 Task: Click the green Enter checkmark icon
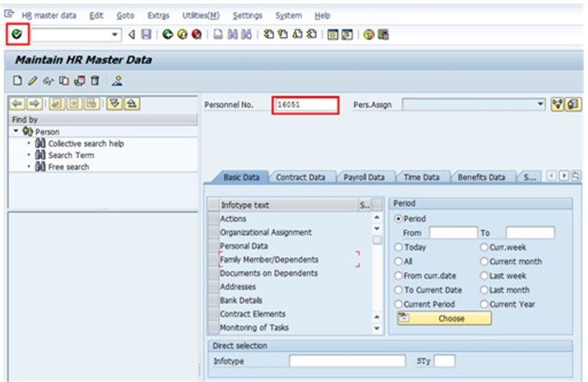point(17,35)
